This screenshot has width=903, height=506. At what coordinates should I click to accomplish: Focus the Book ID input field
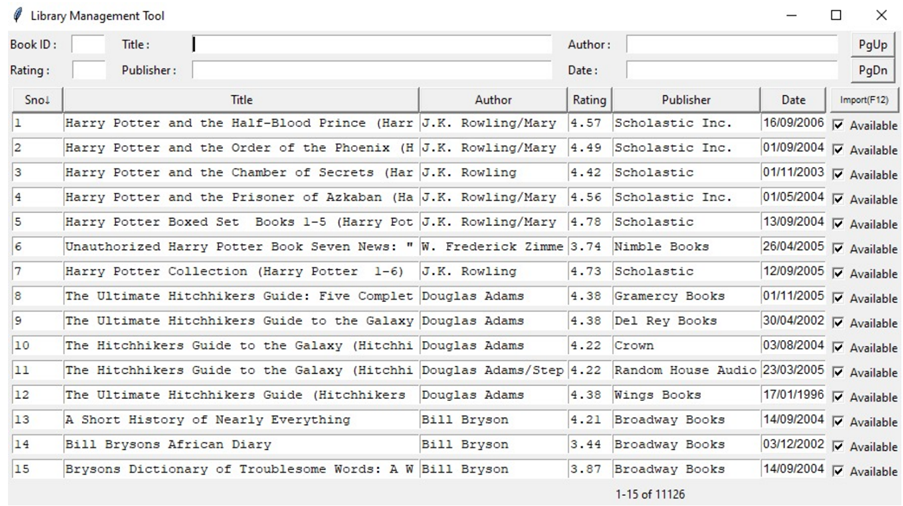coord(88,44)
